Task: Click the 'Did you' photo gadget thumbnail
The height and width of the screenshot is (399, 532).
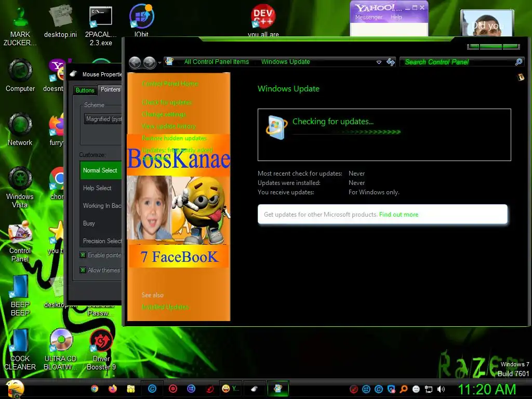Action: coord(487,23)
